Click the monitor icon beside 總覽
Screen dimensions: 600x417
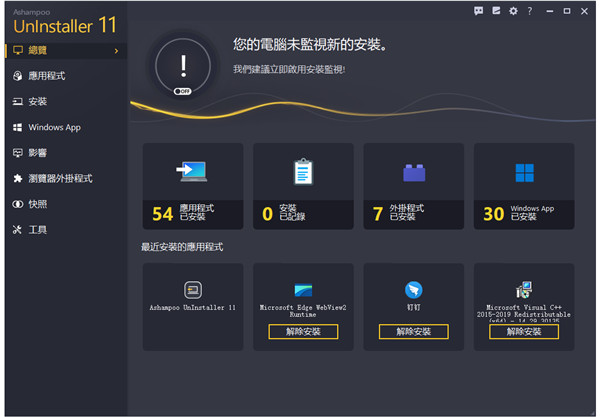(x=18, y=50)
